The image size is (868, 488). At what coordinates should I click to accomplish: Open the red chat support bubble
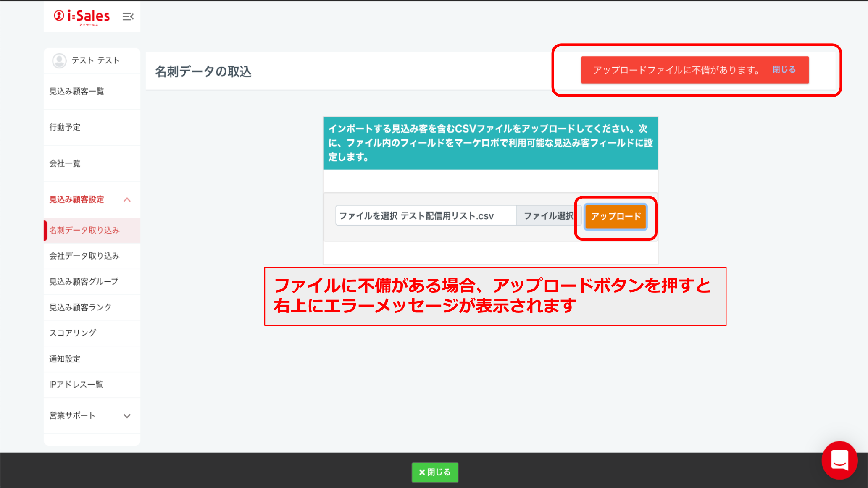(839, 460)
